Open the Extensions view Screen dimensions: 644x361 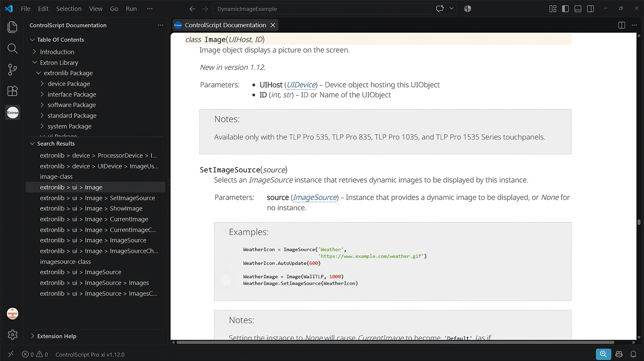pos(12,91)
